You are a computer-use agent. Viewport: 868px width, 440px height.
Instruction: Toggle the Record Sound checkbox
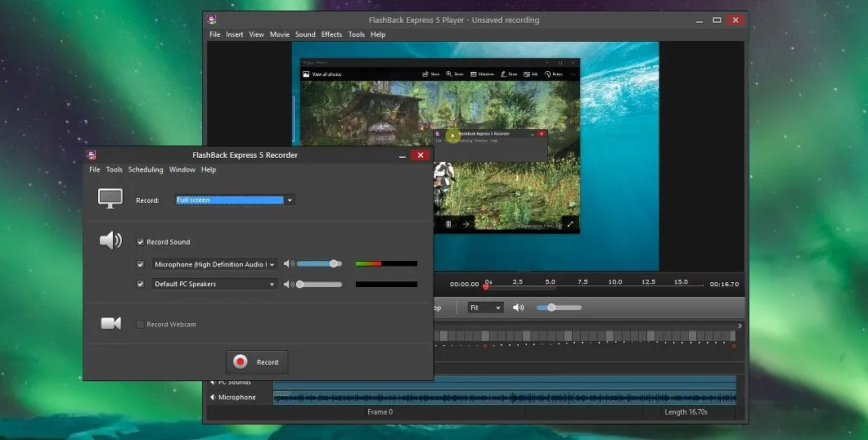(x=140, y=242)
